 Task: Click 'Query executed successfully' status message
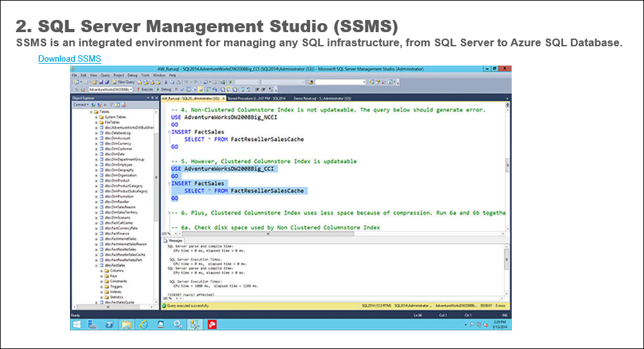click(x=187, y=306)
